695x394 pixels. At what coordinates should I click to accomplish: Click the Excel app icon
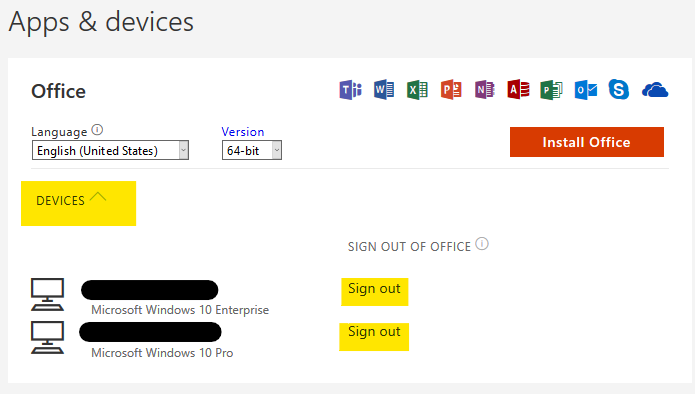417,90
